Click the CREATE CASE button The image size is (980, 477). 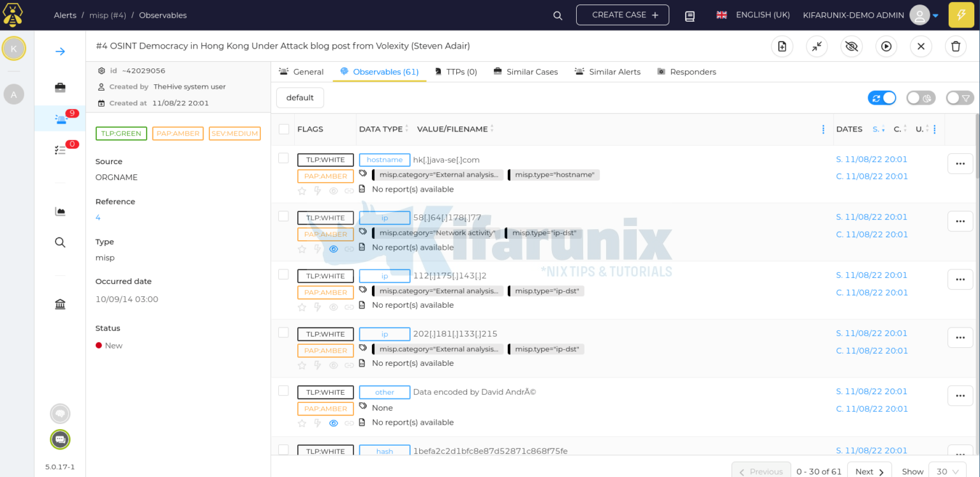(x=622, y=15)
